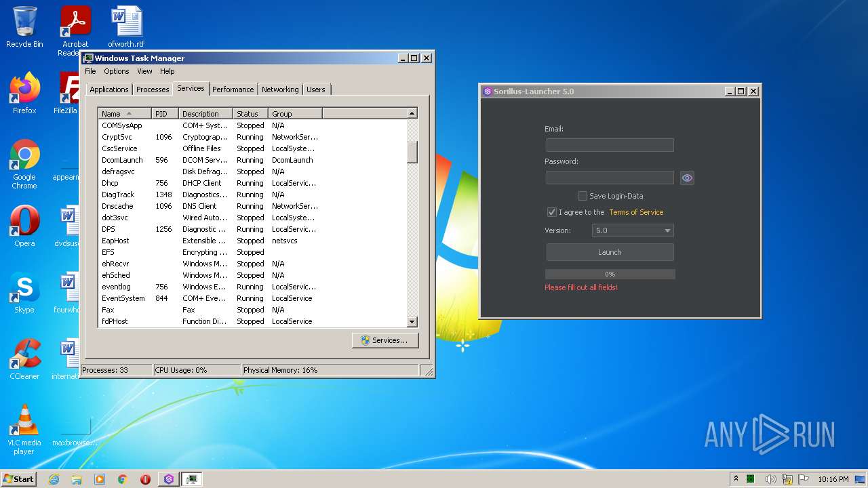Open Windows Explorer from taskbar

pyautogui.click(x=77, y=479)
